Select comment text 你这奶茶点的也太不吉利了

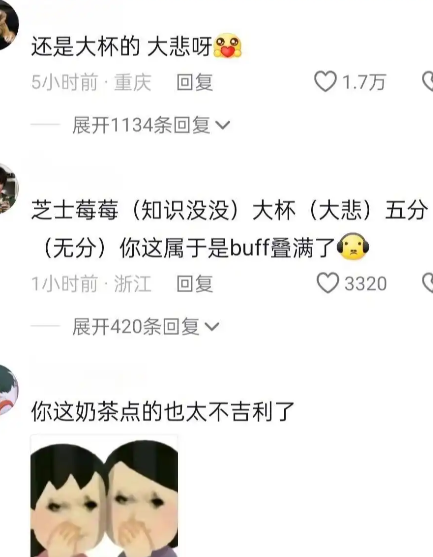pyautogui.click(x=163, y=412)
